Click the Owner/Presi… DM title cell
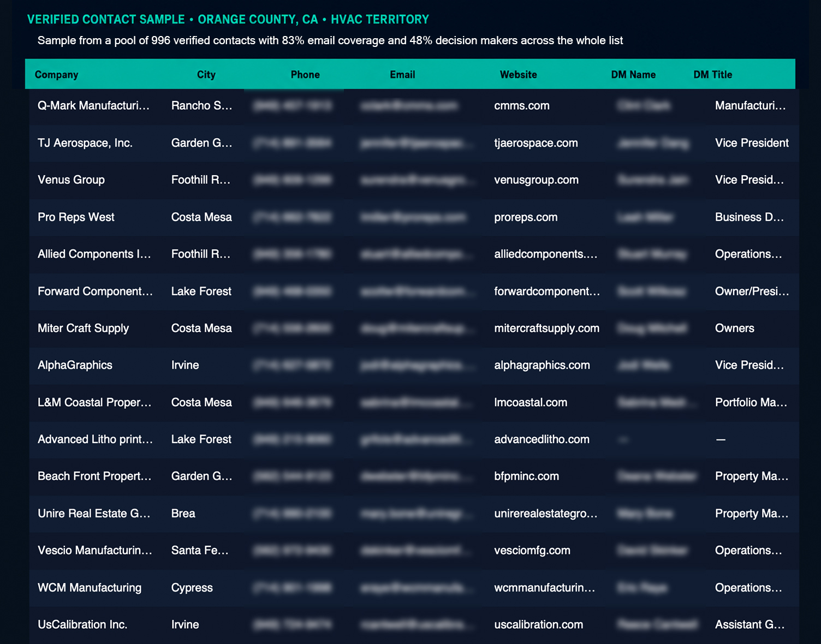Screen dimensions: 821x644 tap(752, 291)
